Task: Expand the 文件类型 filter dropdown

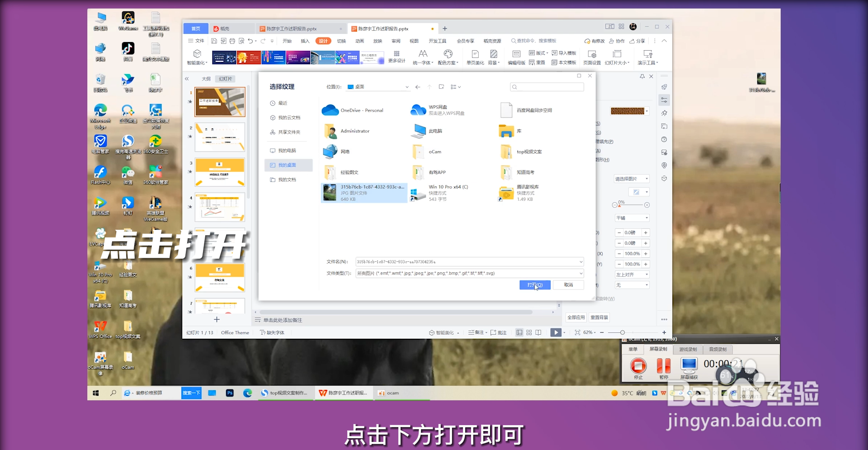Action: pos(580,273)
